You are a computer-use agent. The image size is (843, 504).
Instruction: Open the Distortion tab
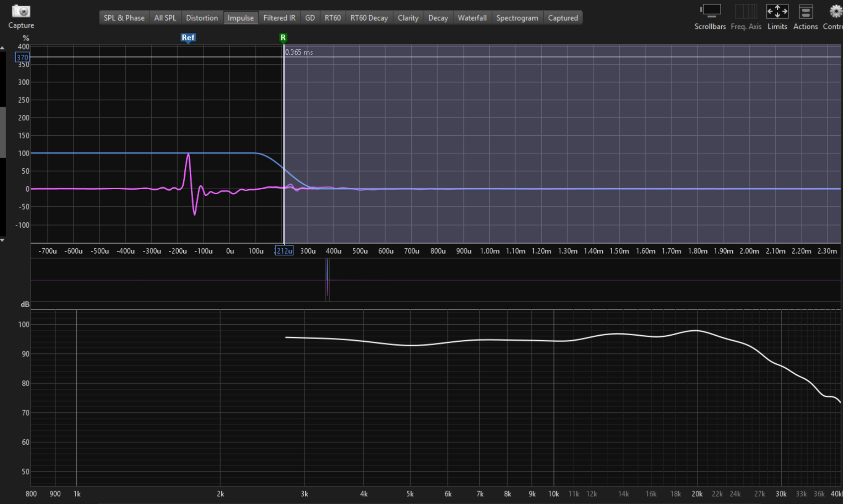[202, 18]
